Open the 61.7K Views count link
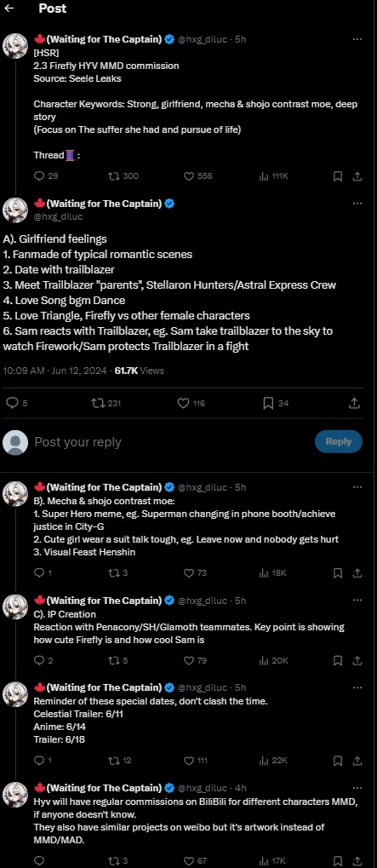Image resolution: width=377 pixels, height=868 pixels. pos(140,371)
